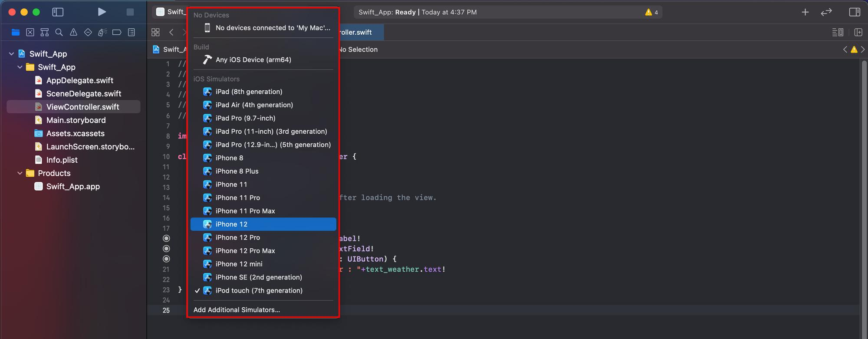Click the code review arrows button
Image resolution: width=868 pixels, height=339 pixels.
(x=826, y=12)
